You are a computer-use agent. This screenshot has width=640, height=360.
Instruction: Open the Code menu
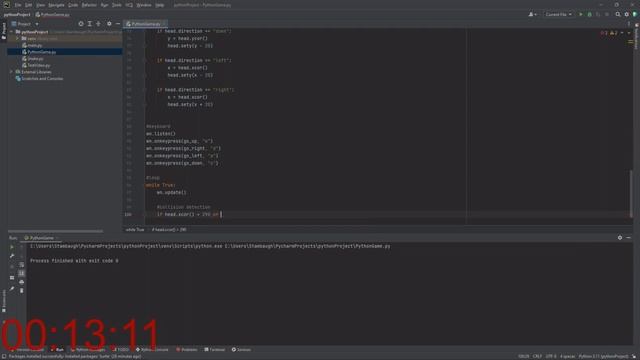pos(73,5)
